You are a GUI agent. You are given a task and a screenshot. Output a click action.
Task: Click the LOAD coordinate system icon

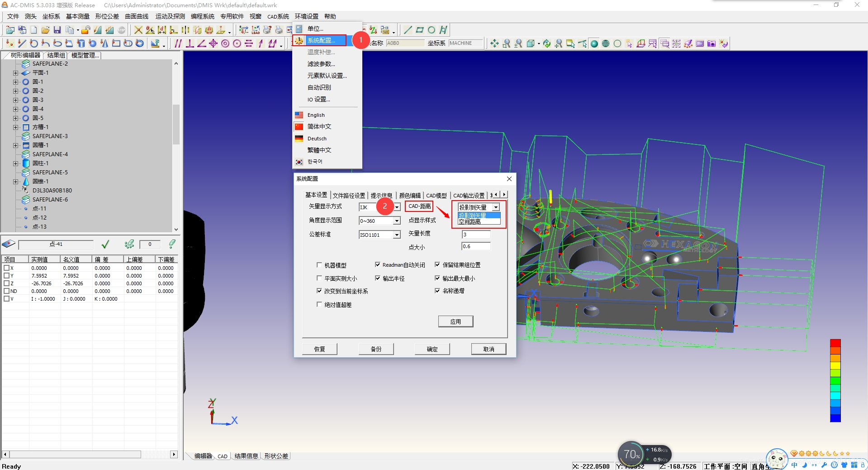click(256, 30)
